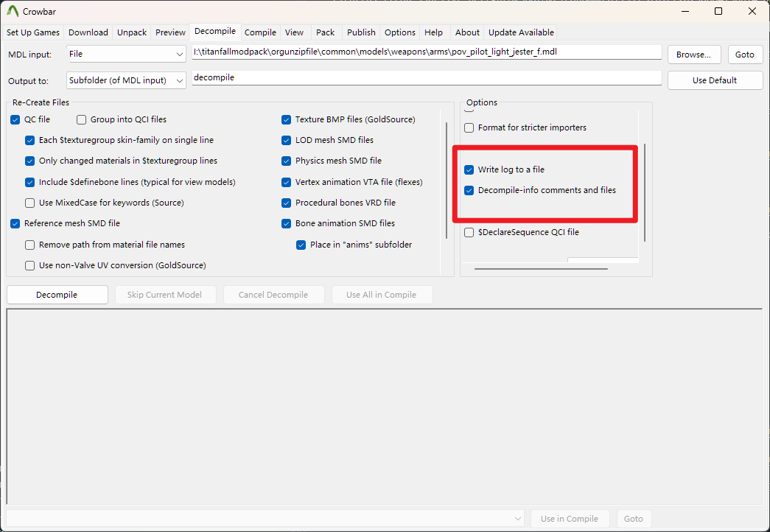Viewport: 770px width, 532px height.
Task: Click the Re-Create Files panel scrollbar
Action: tap(447, 181)
